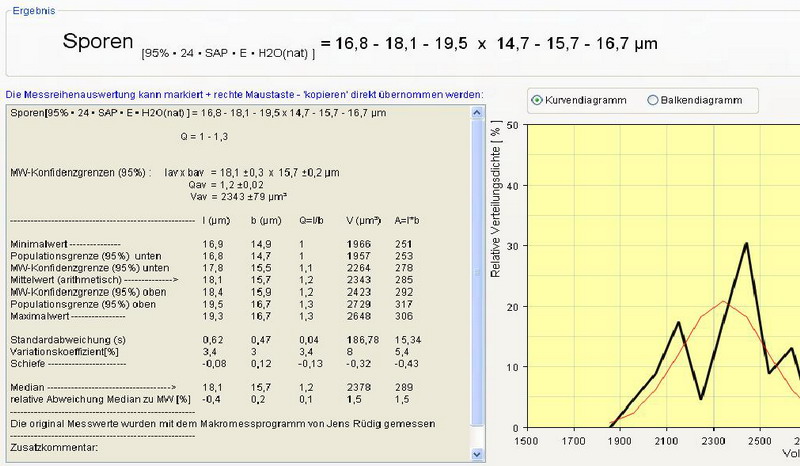The image size is (800, 466).
Task: Click the peak of the red curve
Action: point(724,301)
